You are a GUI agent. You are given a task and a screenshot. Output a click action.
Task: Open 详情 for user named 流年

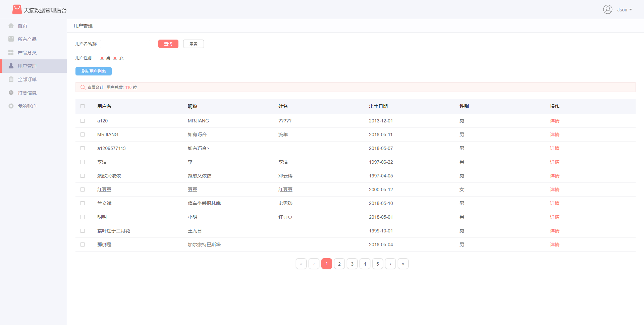pyautogui.click(x=555, y=134)
